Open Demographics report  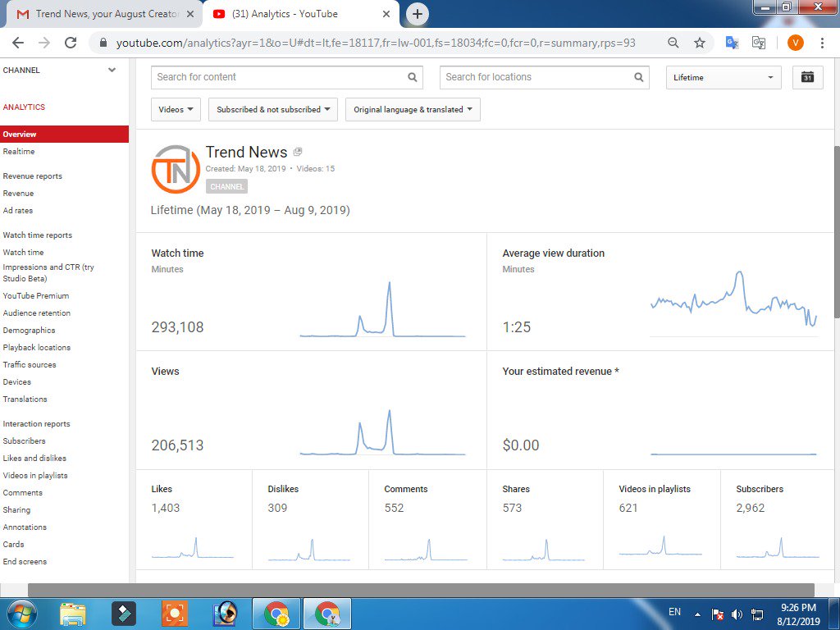tap(29, 330)
